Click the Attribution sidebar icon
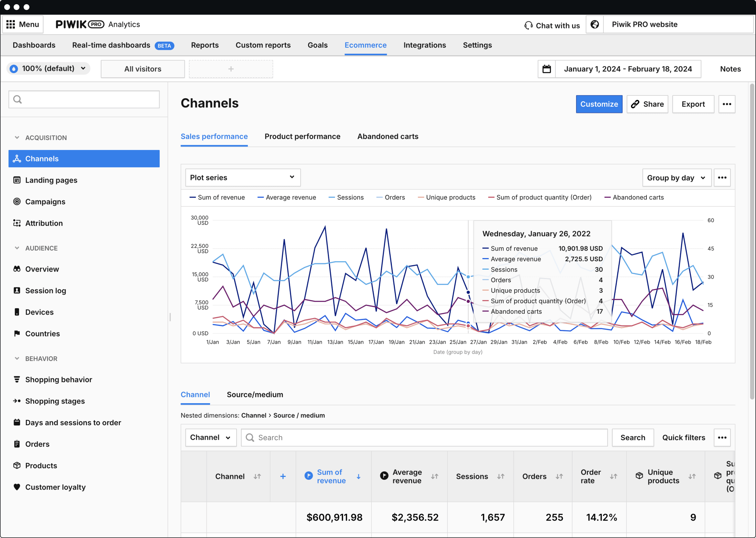 click(17, 223)
